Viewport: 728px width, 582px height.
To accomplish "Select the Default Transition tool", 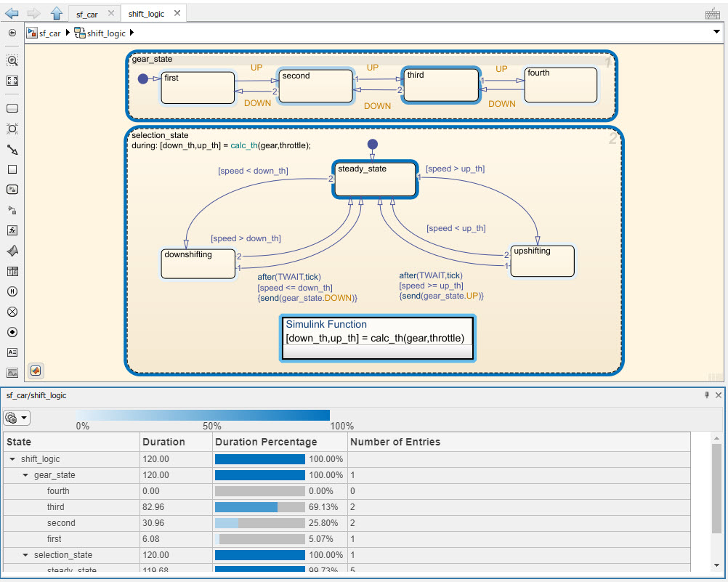I will click(x=12, y=149).
